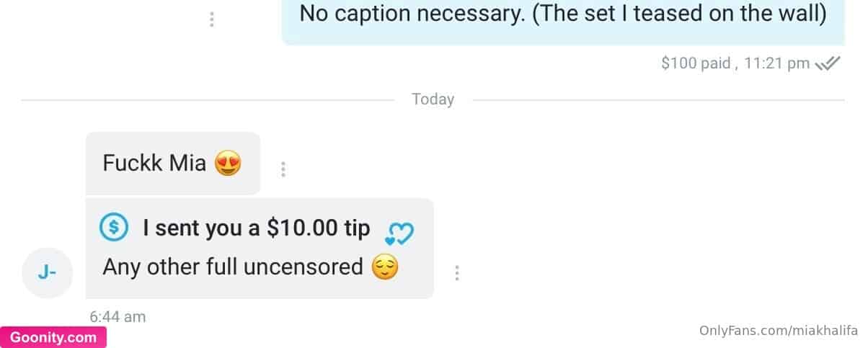
Task: Open three-dot menu beside the tip message
Action: (457, 273)
